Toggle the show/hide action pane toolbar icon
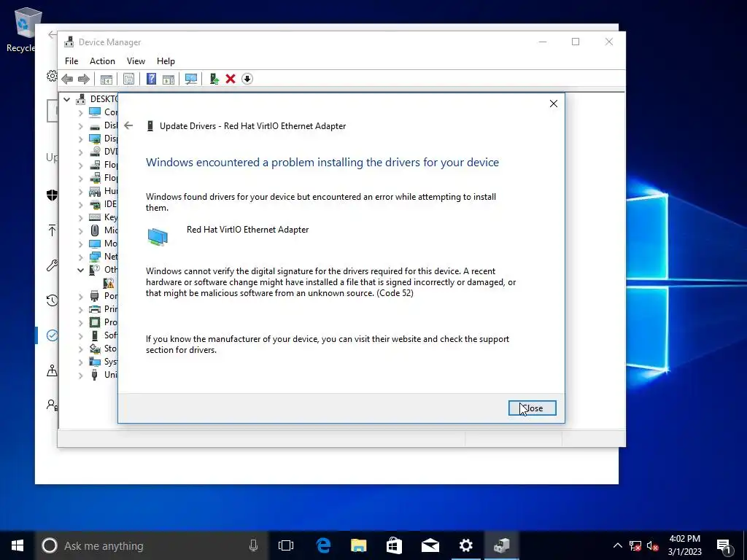Image resolution: width=747 pixels, height=560 pixels. 169,79
